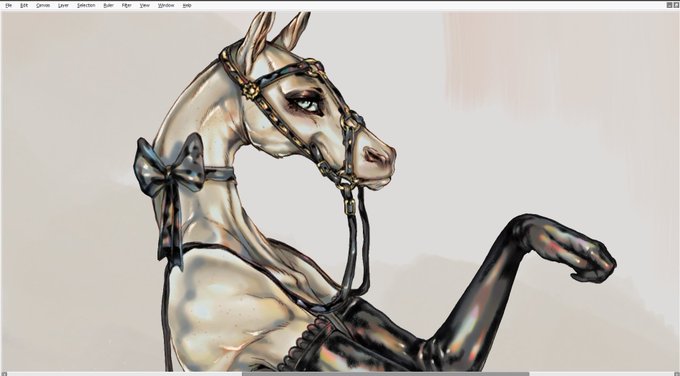This screenshot has width=680, height=376.
Task: Open the File menu
Action: [8, 5]
